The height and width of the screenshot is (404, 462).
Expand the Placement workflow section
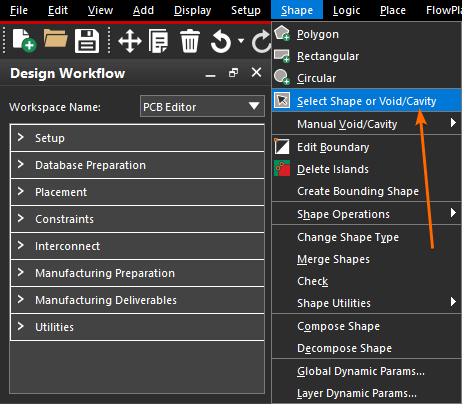[137, 192]
